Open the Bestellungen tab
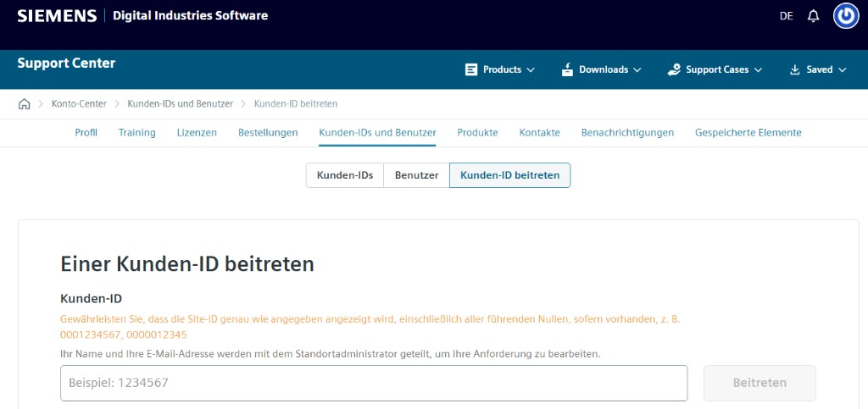Screen dimensions: 868x409 point(268,133)
